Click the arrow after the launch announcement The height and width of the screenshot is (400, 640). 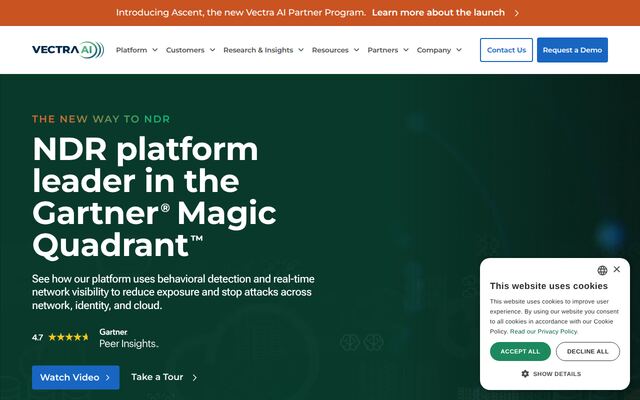coord(517,13)
